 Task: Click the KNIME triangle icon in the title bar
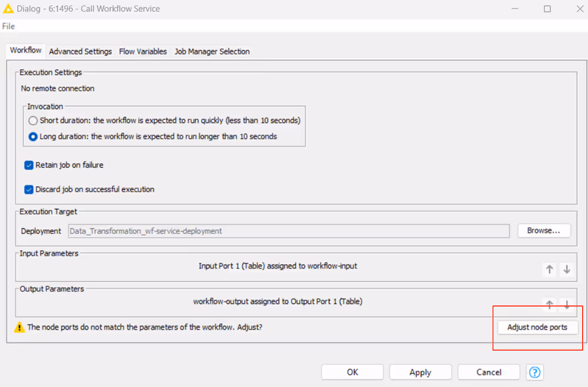[x=9, y=9]
